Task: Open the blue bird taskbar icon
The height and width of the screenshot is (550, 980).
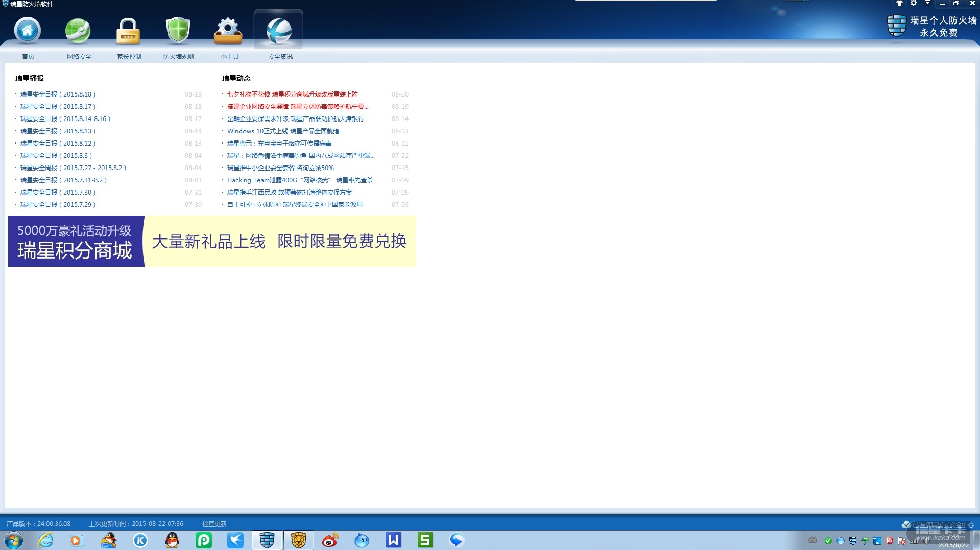Action: tap(235, 540)
